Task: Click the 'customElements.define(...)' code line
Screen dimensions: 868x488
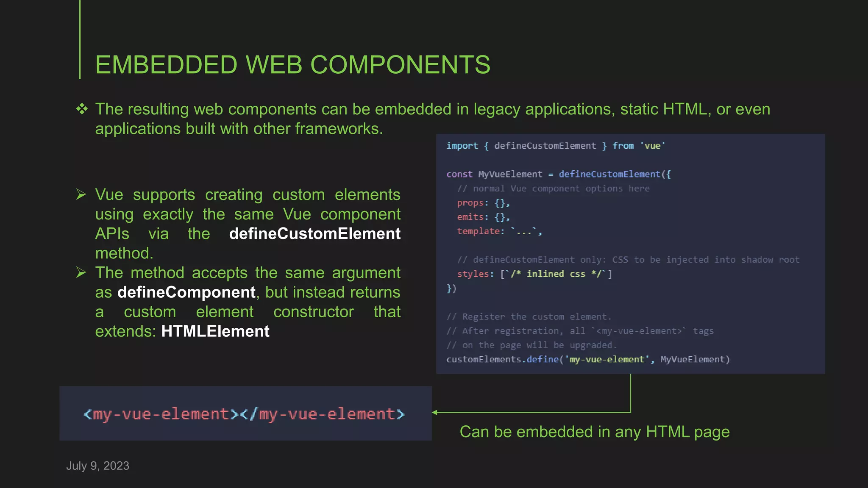Action: point(588,359)
